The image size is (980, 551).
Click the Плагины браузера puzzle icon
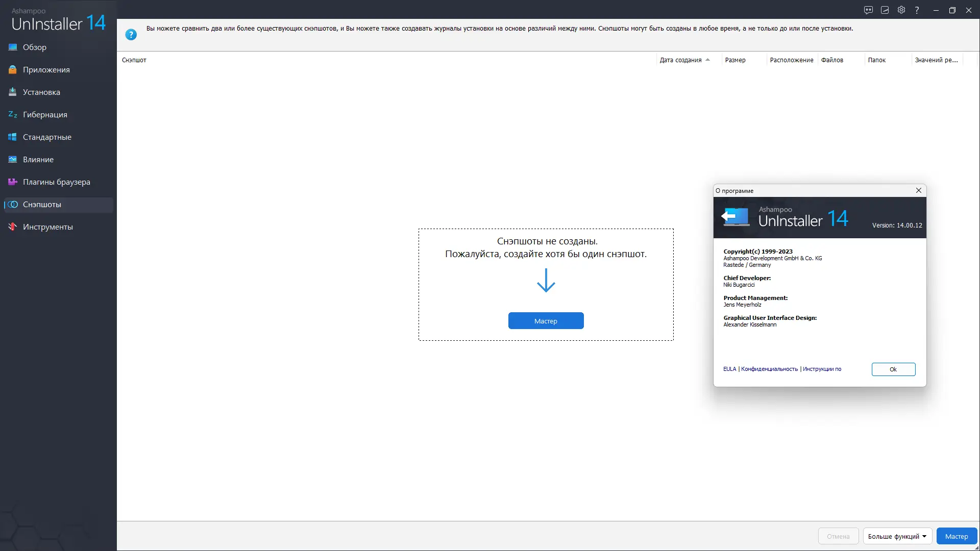click(13, 182)
